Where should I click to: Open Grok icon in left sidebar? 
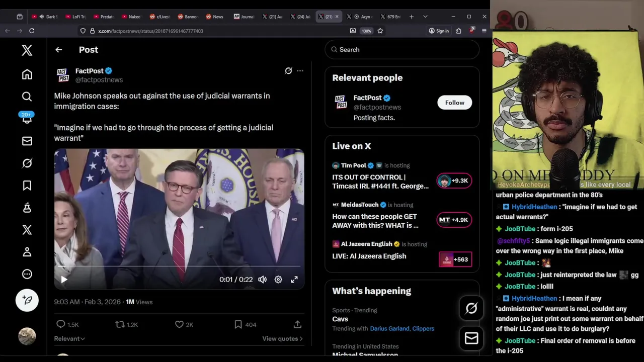27,163
